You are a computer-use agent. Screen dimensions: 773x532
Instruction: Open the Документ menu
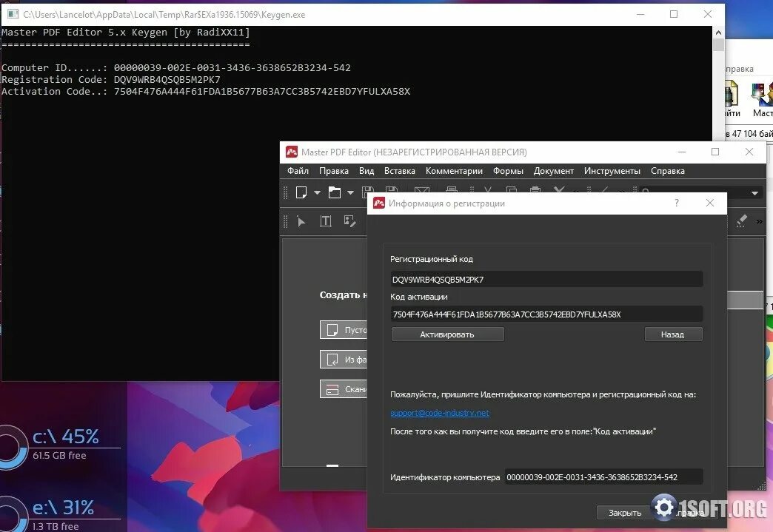(x=553, y=171)
